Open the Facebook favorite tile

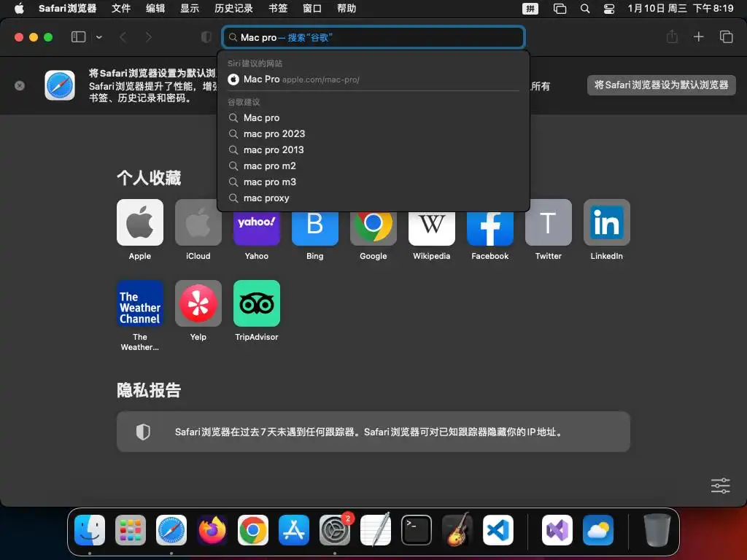[489, 228]
